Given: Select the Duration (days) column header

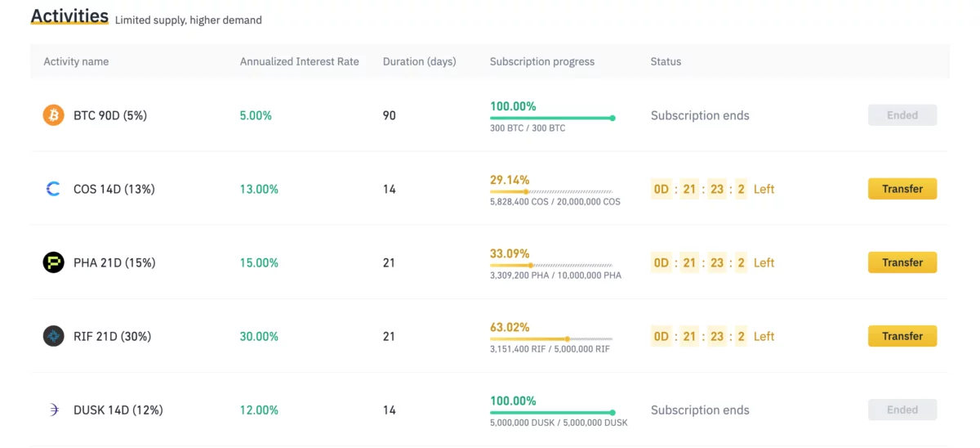Looking at the screenshot, I should (419, 61).
